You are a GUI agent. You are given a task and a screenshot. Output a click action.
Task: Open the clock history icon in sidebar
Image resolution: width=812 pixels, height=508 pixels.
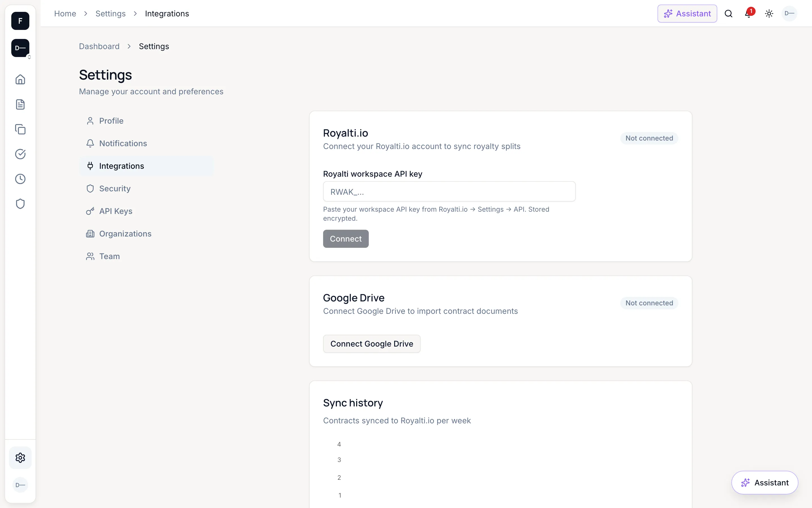pos(20,179)
